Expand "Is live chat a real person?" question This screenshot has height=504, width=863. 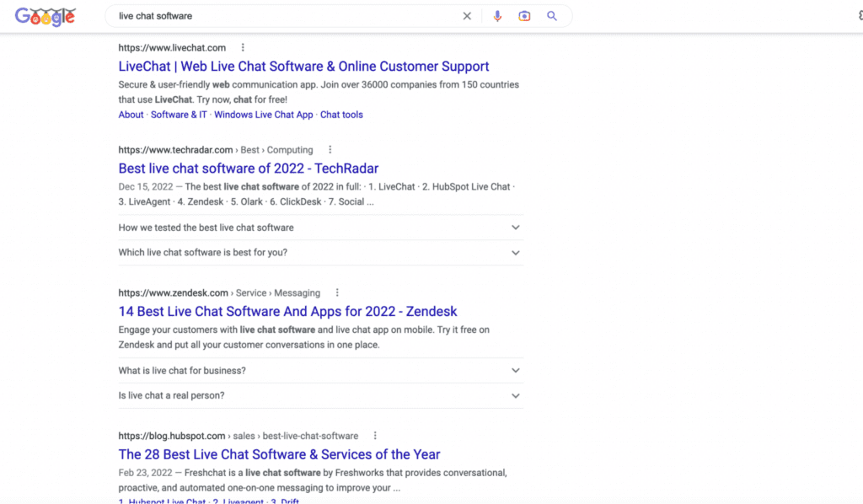tap(320, 395)
